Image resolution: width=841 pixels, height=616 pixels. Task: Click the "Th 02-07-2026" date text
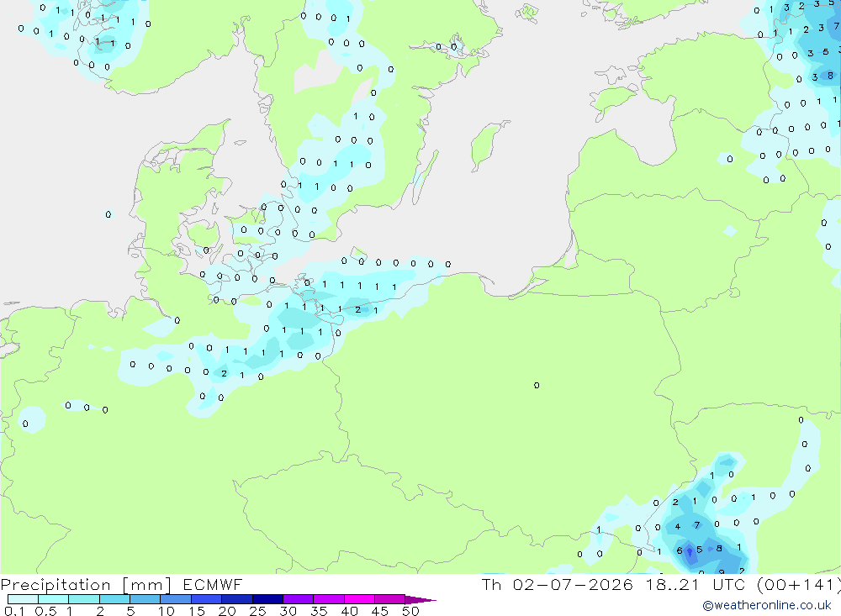(558, 585)
